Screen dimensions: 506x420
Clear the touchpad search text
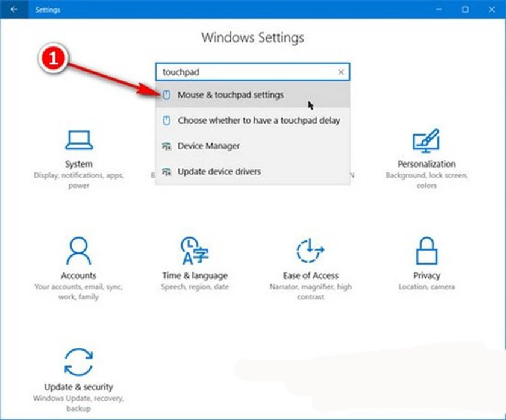(x=341, y=72)
